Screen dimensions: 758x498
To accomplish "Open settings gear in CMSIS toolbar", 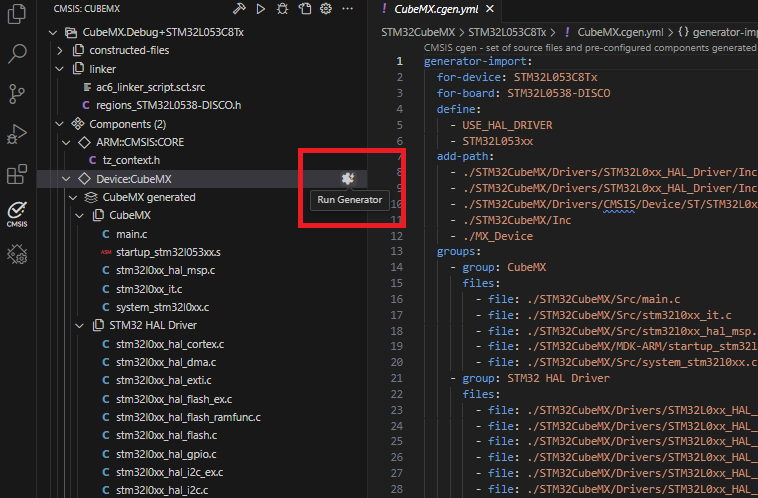I will click(x=326, y=9).
